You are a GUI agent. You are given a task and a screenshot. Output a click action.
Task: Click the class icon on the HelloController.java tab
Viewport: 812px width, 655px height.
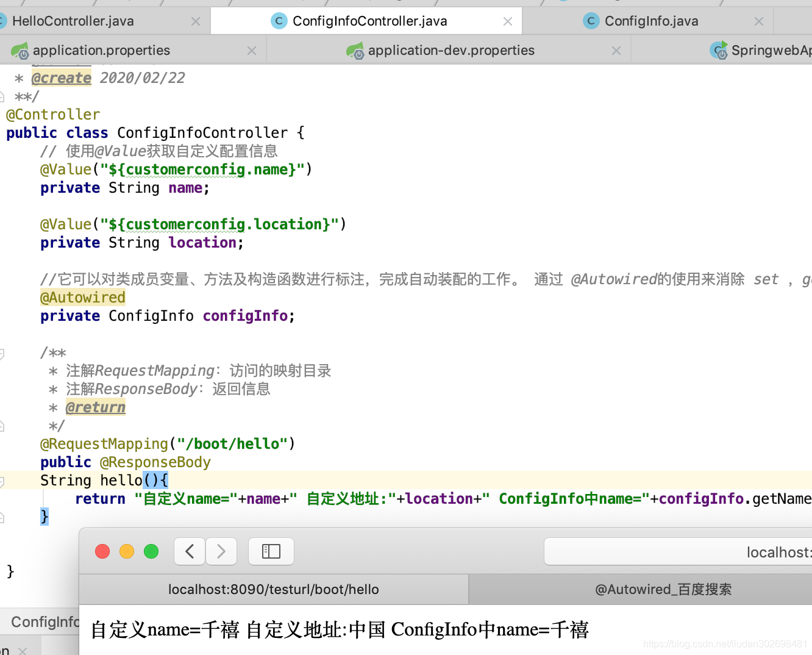point(1,20)
